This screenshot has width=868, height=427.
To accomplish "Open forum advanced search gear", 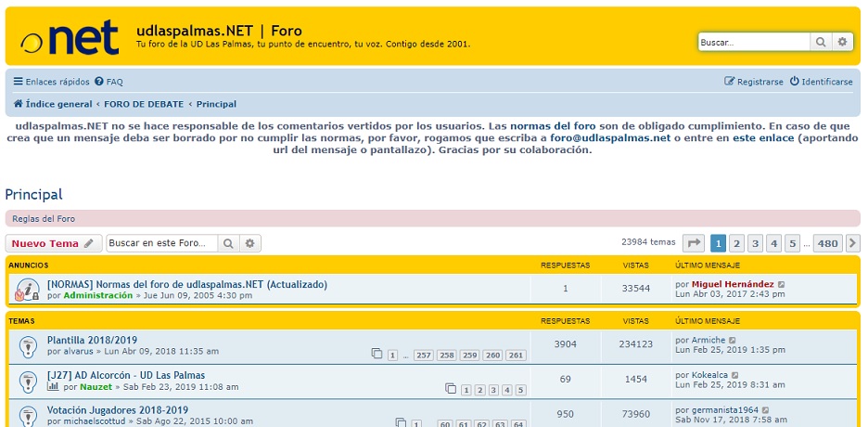I will click(x=249, y=243).
